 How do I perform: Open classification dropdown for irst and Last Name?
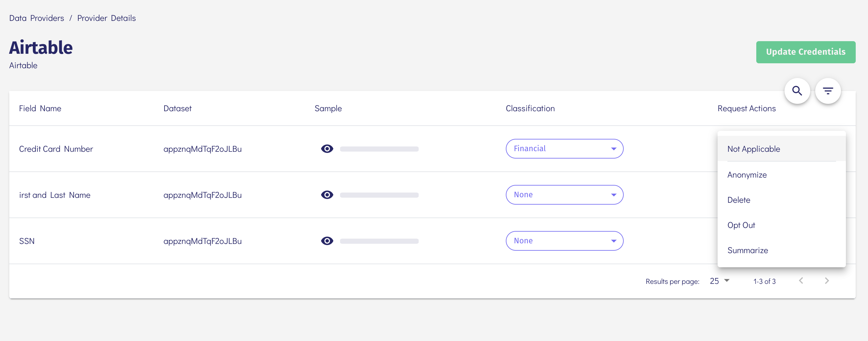[x=564, y=195]
